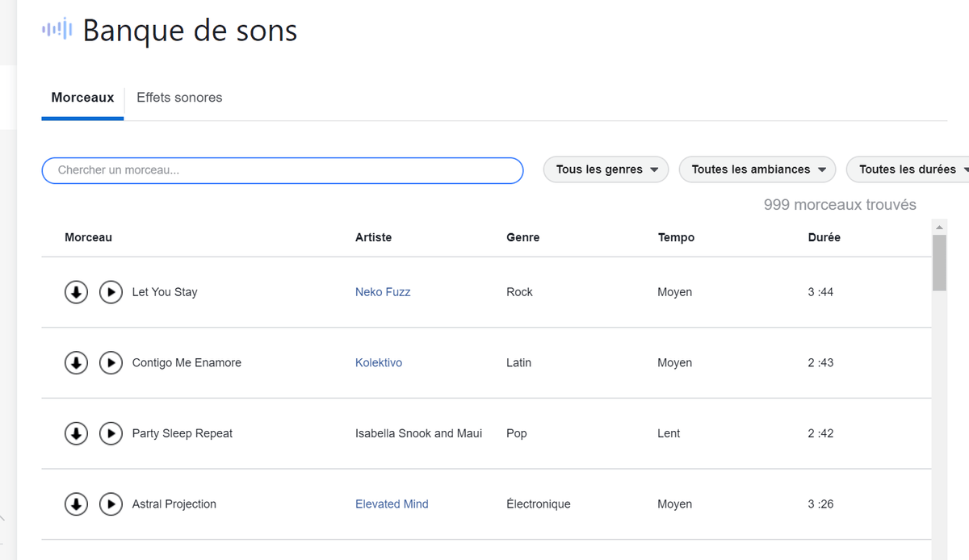The width and height of the screenshot is (969, 560).
Task: Select the track title Party Sleep Repeat
Action: click(x=182, y=433)
